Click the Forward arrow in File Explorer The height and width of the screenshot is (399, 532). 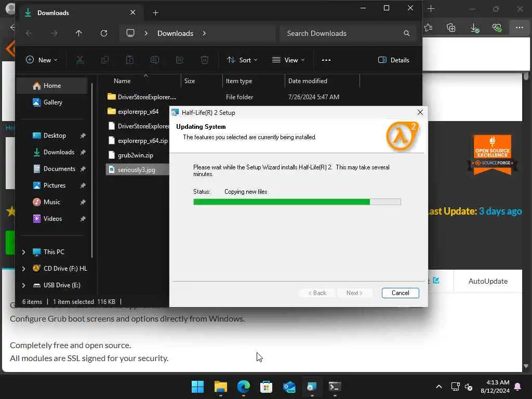coord(54,33)
